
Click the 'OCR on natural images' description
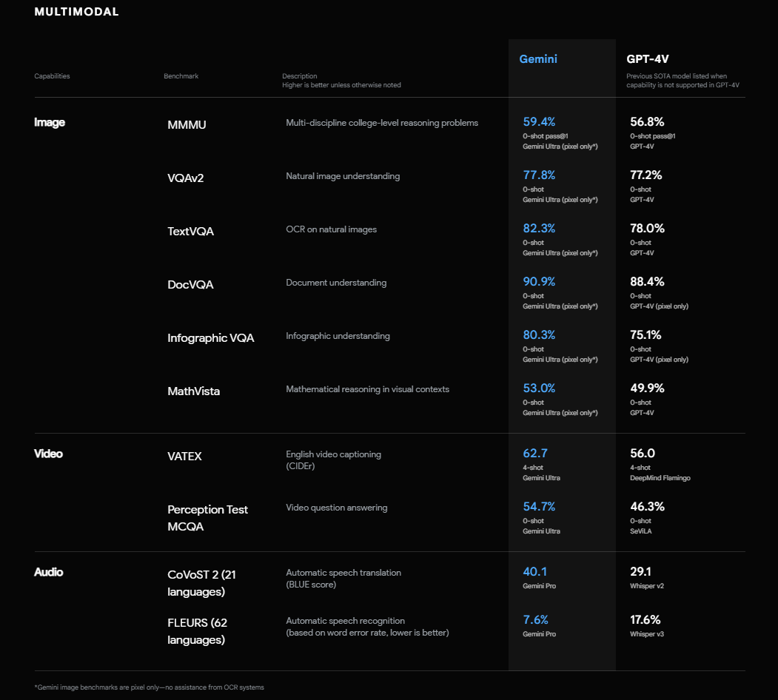pyautogui.click(x=332, y=229)
